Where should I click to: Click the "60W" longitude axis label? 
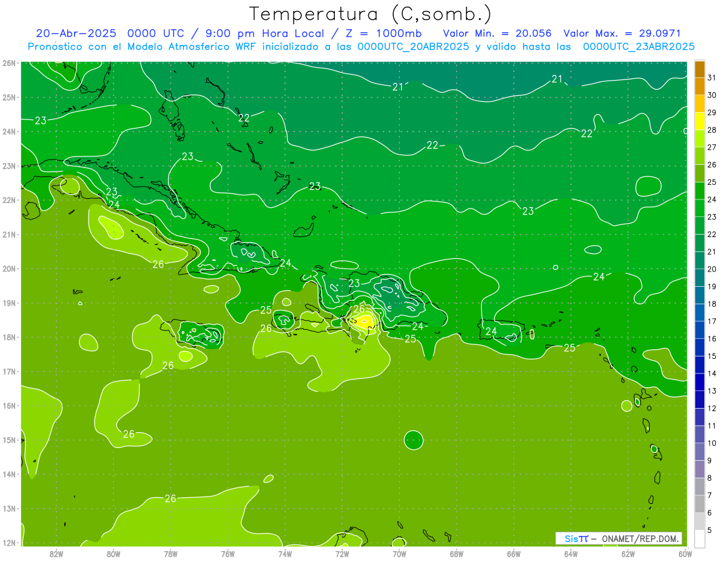click(686, 553)
